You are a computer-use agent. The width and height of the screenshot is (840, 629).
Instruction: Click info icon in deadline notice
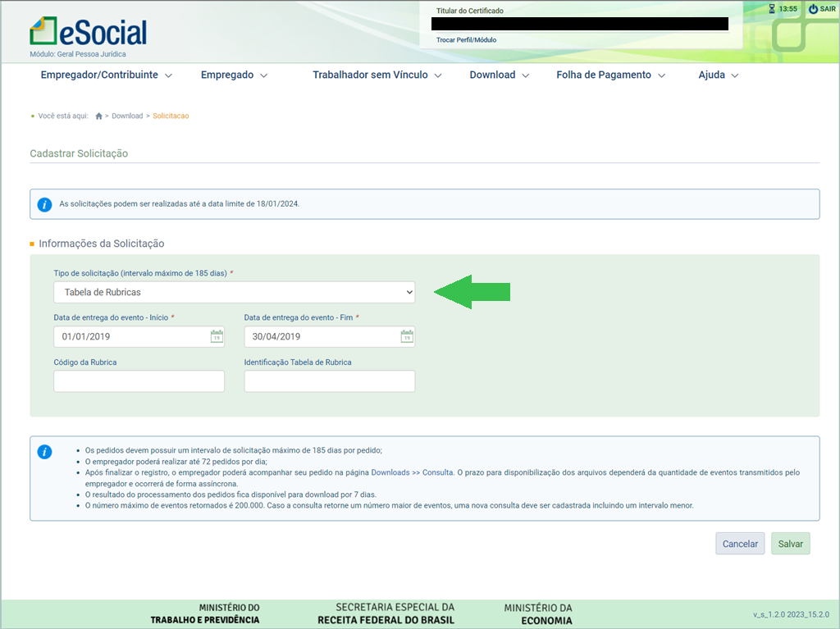pos(45,204)
